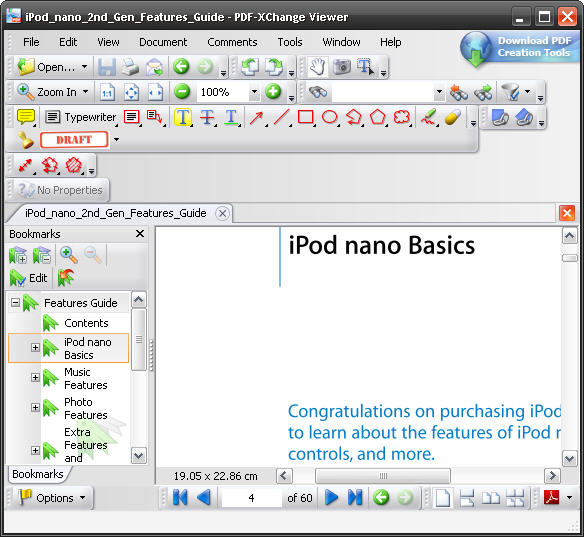Click the green zoom in plus button
Screen dimensions: 584x537
(x=273, y=92)
